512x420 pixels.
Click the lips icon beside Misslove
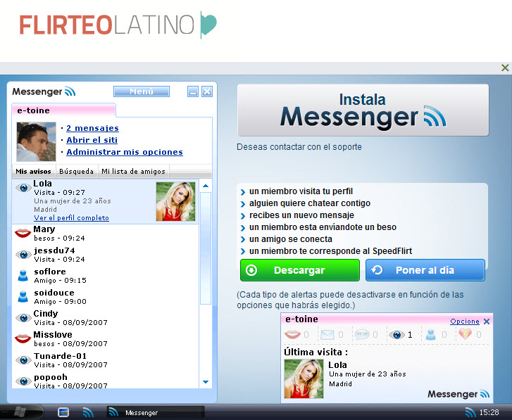[x=23, y=338]
